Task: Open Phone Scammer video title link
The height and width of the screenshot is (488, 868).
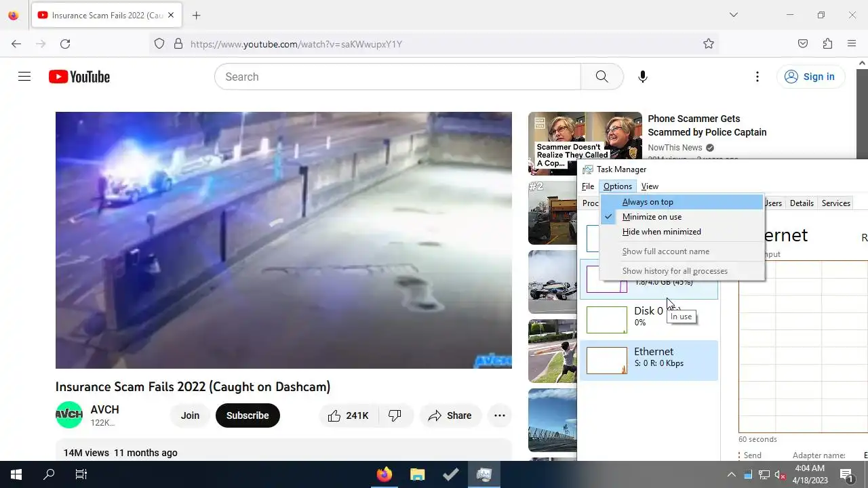Action: [707, 125]
